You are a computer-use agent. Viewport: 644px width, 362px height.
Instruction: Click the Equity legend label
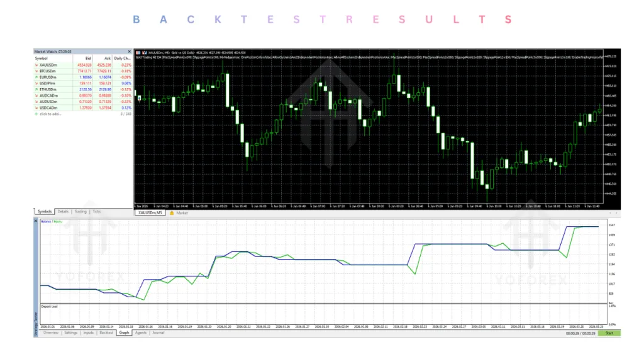tap(58, 222)
